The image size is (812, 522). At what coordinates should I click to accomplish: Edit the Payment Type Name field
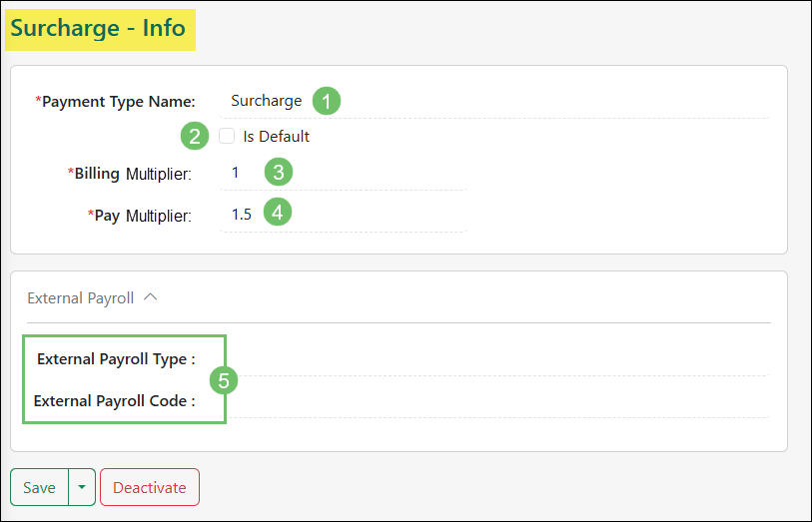pos(494,101)
